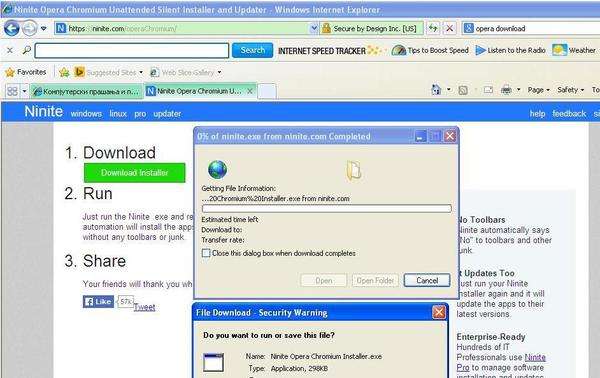The width and height of the screenshot is (600, 378).
Task: Open the Safety menu
Action: (x=571, y=90)
